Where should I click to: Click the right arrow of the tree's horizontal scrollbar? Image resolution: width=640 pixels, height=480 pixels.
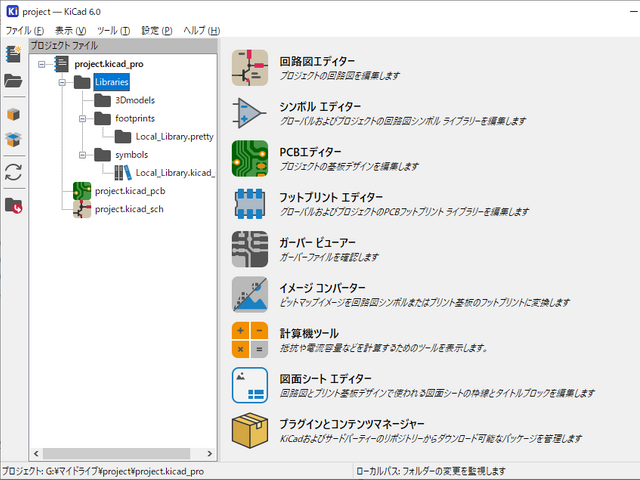[210, 453]
